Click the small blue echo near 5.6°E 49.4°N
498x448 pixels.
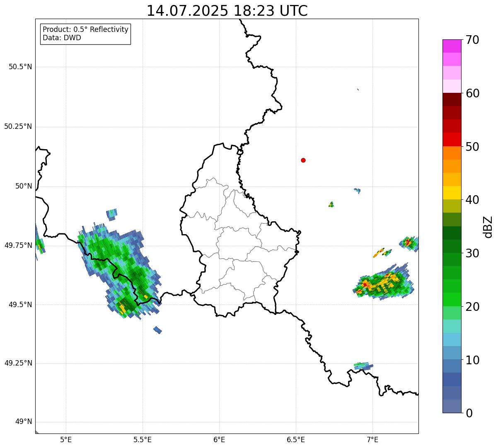[157, 330]
